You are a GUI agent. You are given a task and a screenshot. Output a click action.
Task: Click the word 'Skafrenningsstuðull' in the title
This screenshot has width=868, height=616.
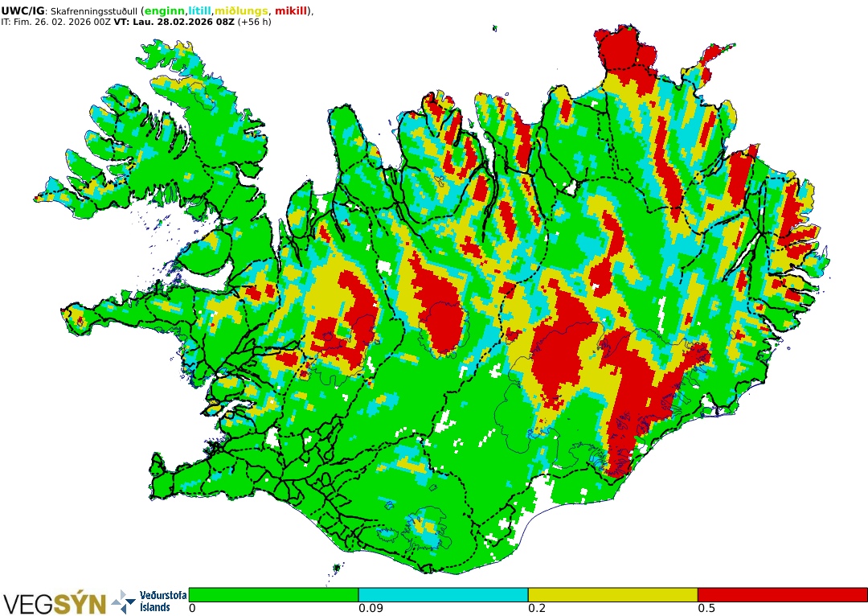coord(93,11)
